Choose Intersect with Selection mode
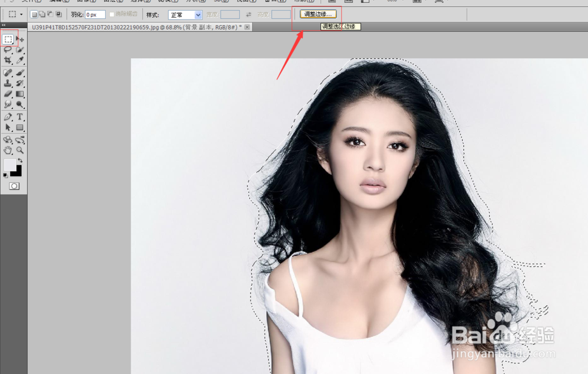Image resolution: width=588 pixels, height=374 pixels. point(59,14)
